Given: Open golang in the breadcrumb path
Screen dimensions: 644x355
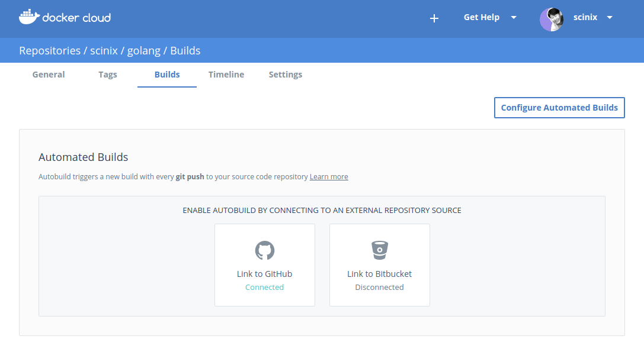Looking at the screenshot, I should pyautogui.click(x=144, y=51).
